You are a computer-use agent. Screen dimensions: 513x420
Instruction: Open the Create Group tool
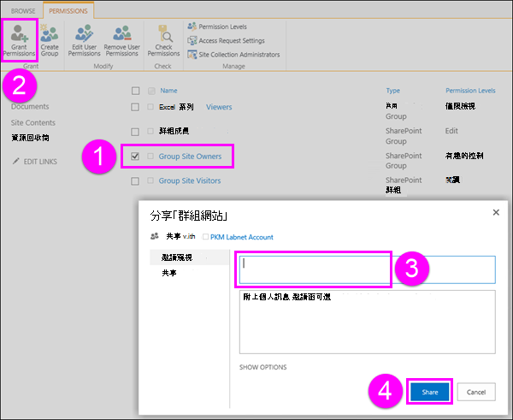(50, 40)
